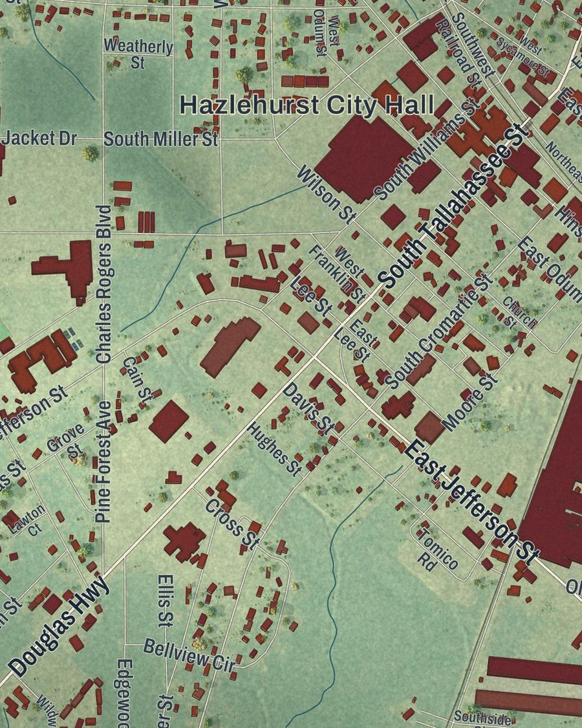Click the Tomico Rd label

point(436,549)
